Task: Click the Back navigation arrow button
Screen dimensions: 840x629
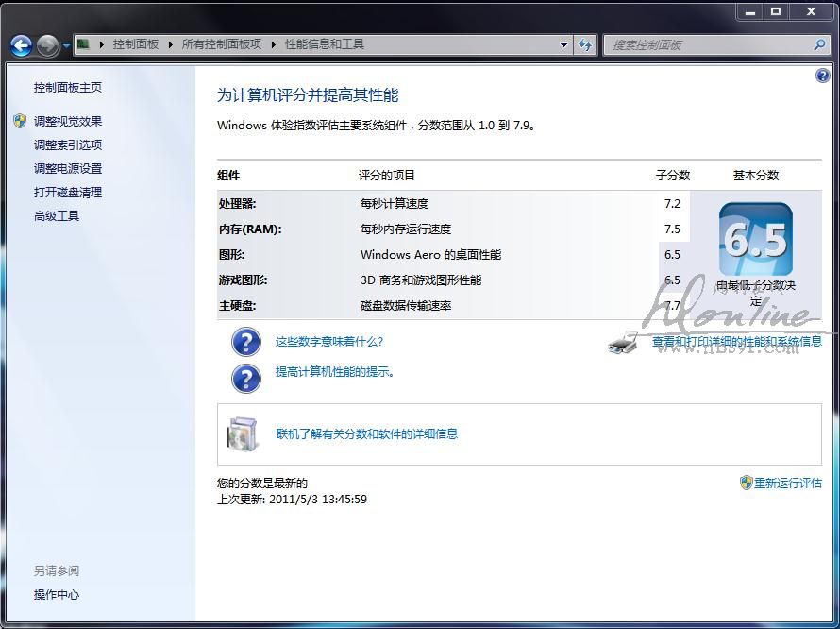Action: point(21,44)
